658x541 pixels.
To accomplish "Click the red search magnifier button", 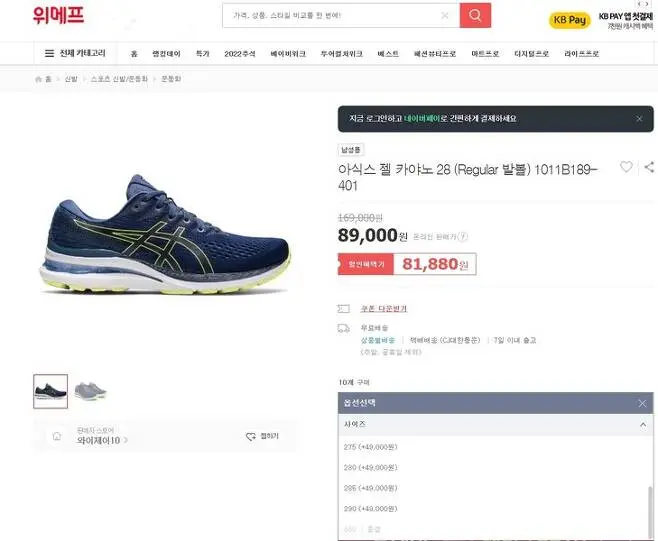I will pos(475,16).
